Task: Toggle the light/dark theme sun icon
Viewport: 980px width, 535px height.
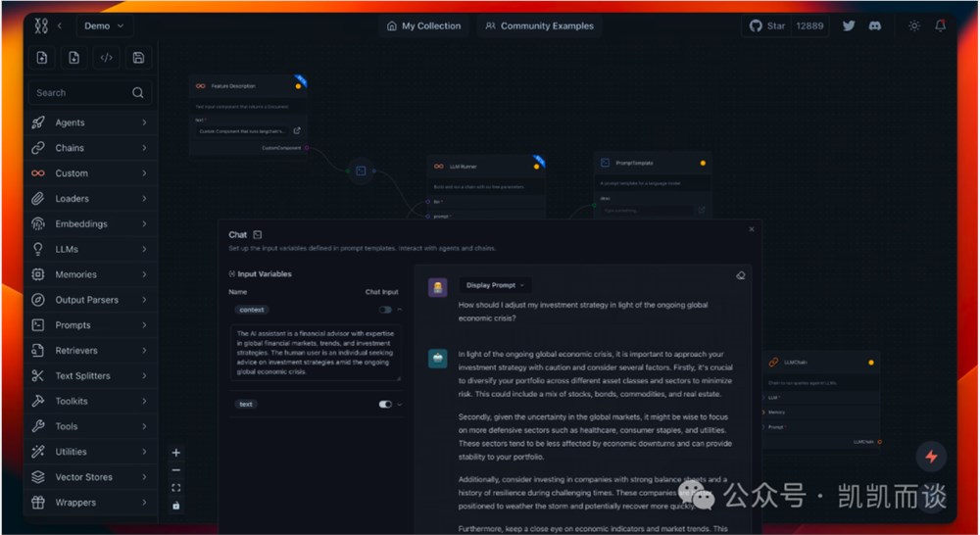Action: (x=913, y=25)
